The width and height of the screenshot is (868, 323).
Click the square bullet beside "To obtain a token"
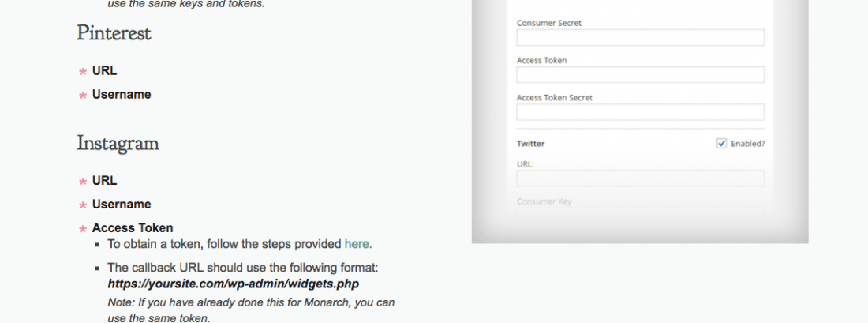pos(97,244)
